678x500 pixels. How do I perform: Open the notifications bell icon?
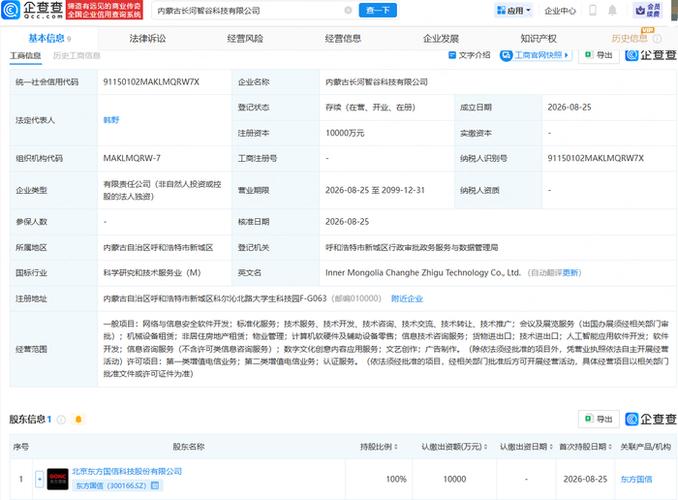(612, 10)
